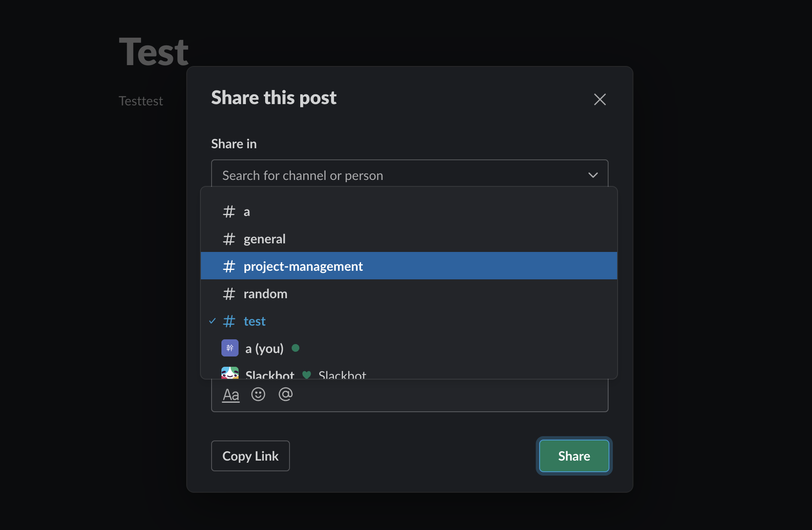Choose Slackbot from the share list
Screen dimensions: 812x530
(269, 373)
